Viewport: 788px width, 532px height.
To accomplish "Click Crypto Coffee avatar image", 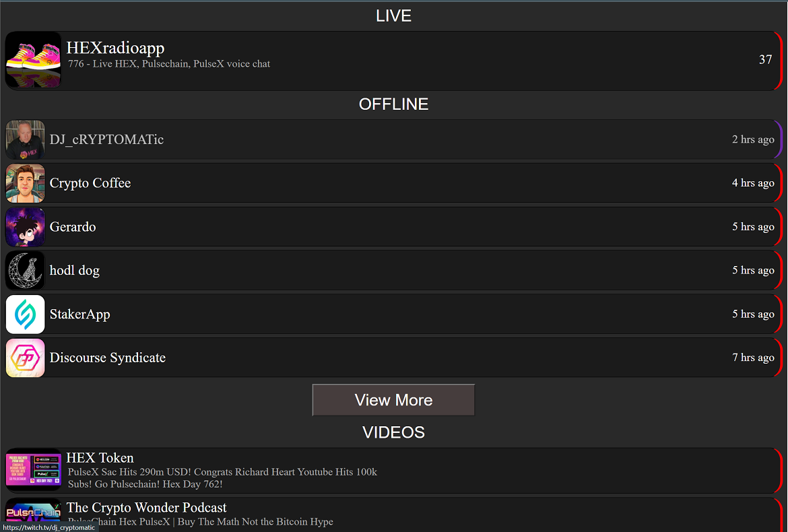I will click(25, 183).
